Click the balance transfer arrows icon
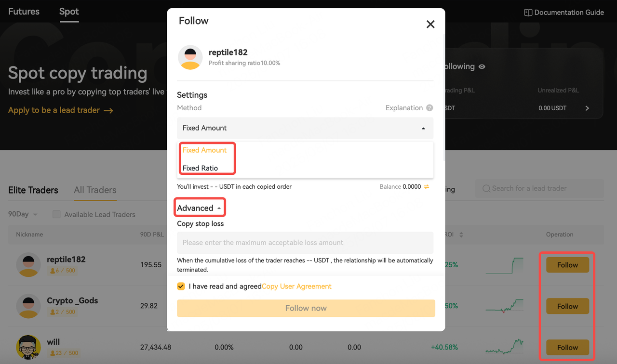The image size is (617, 364). (427, 186)
